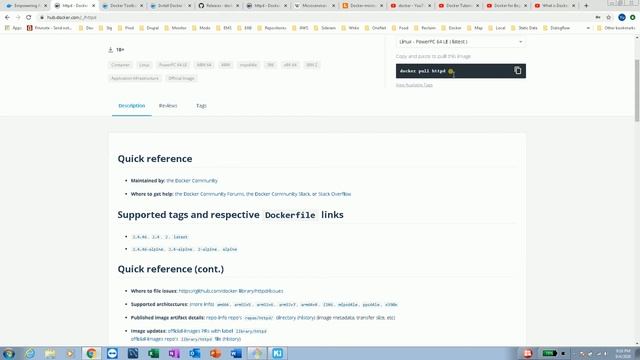Switch to the Description tab
Viewport: 640px width, 360px height.
tap(132, 106)
